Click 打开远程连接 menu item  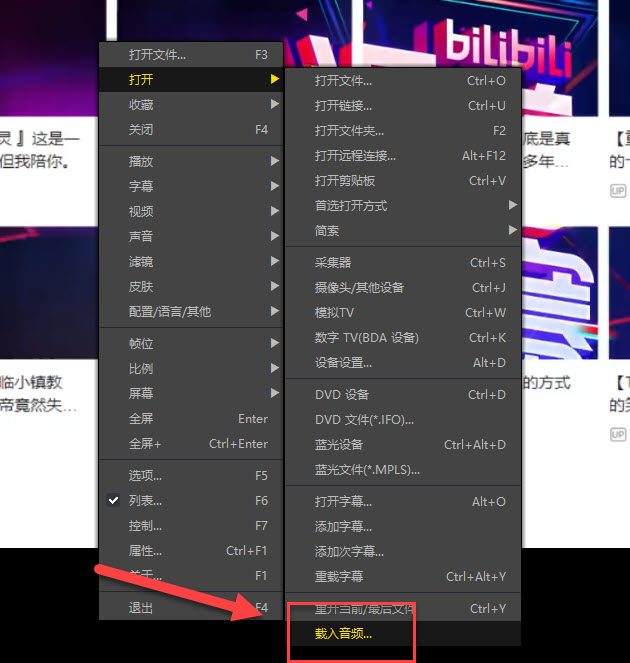tap(355, 156)
